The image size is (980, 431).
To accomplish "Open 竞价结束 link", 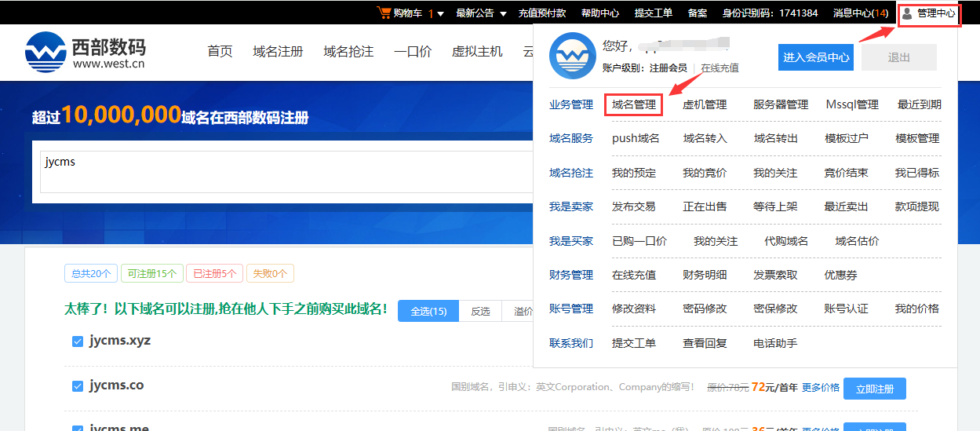I will pos(846,173).
